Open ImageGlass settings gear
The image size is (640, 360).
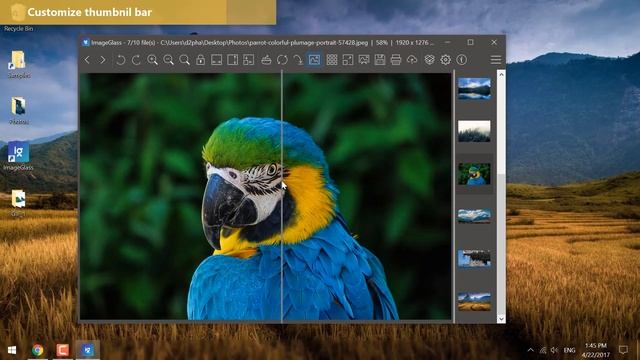[x=445, y=60]
